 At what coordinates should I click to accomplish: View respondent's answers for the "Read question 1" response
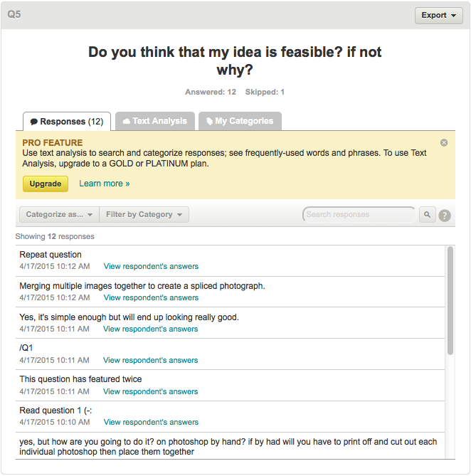coord(151,422)
